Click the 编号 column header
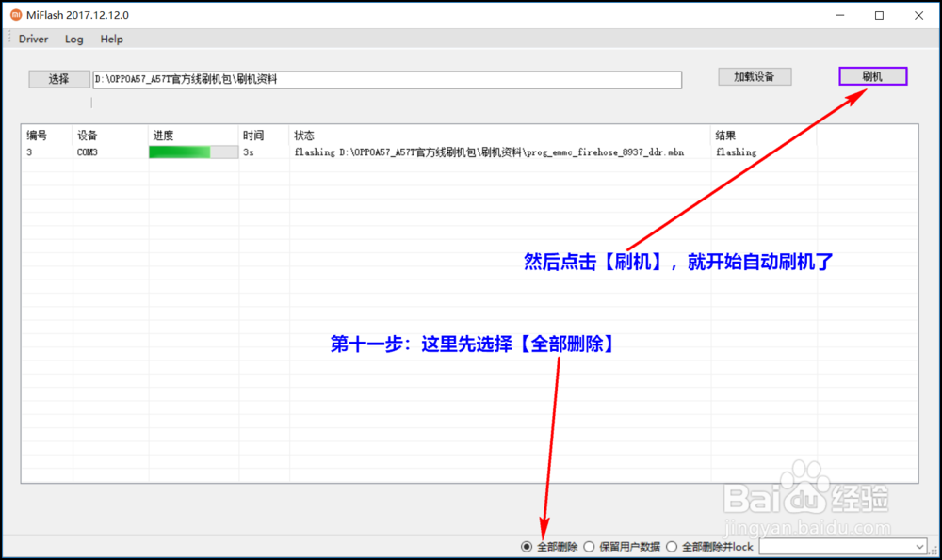This screenshot has height=560, width=942. click(x=38, y=135)
